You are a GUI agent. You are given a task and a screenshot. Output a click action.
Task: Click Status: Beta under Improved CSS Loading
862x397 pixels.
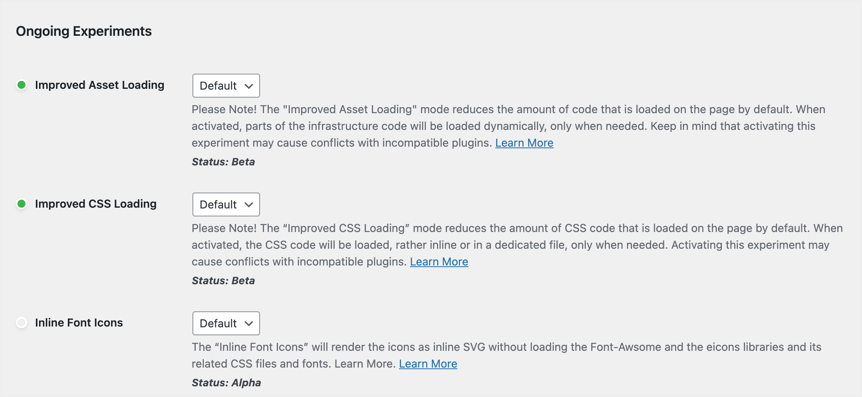pyautogui.click(x=223, y=281)
